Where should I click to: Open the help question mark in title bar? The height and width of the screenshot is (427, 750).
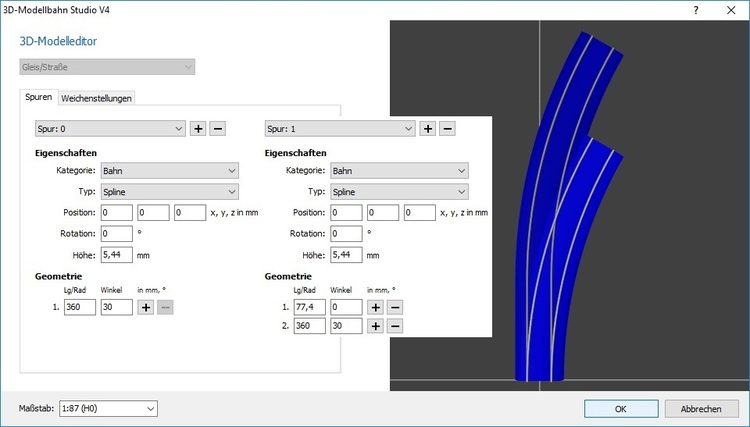(696, 10)
